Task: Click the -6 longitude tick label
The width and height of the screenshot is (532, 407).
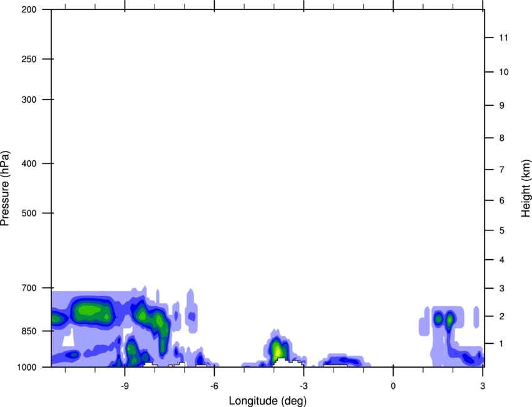Action: [214, 386]
